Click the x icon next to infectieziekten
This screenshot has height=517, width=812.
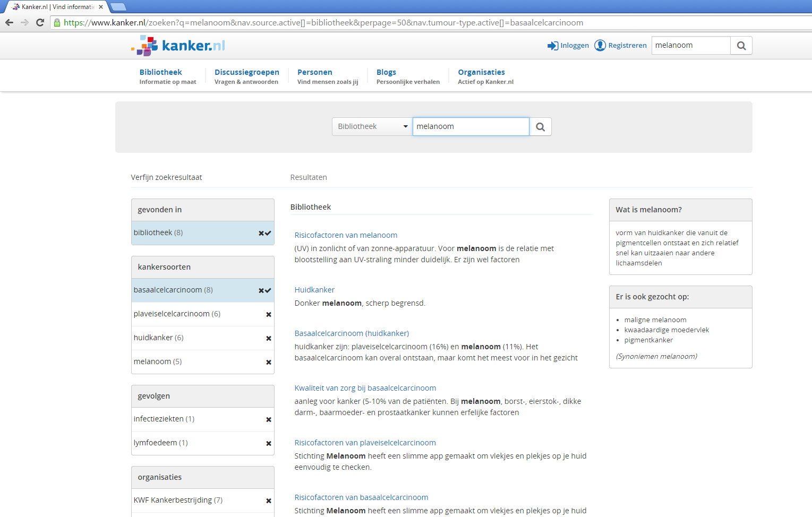[269, 419]
